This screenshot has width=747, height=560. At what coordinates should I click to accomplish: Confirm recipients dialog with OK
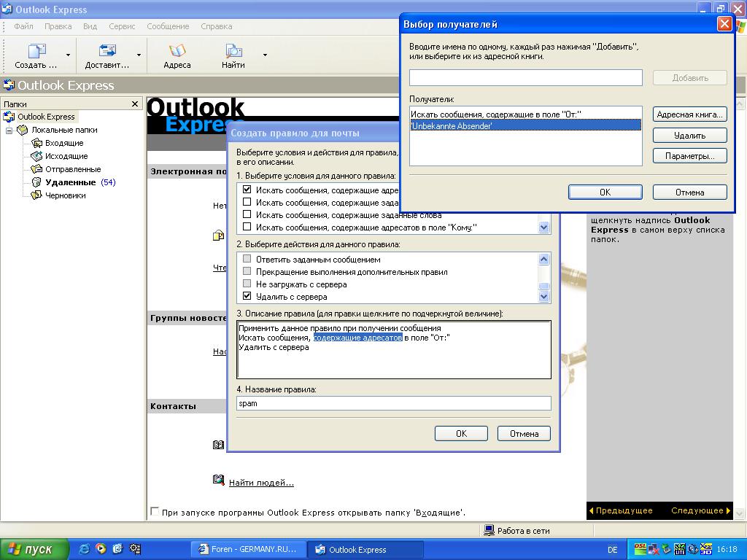click(x=605, y=192)
